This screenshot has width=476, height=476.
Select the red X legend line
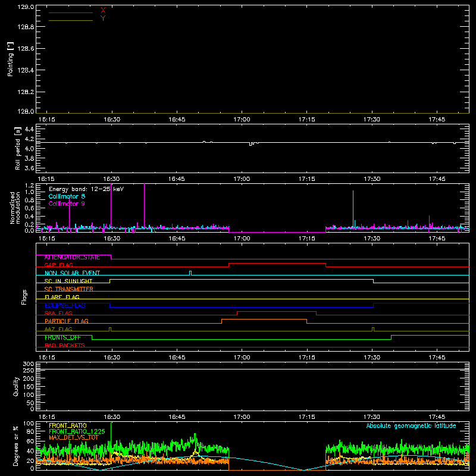point(71,12)
